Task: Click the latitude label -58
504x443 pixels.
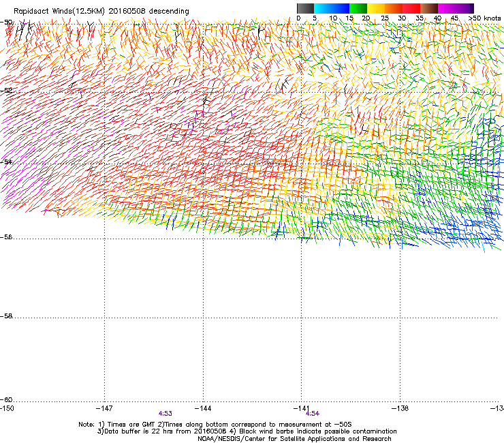Action: pos(7,316)
